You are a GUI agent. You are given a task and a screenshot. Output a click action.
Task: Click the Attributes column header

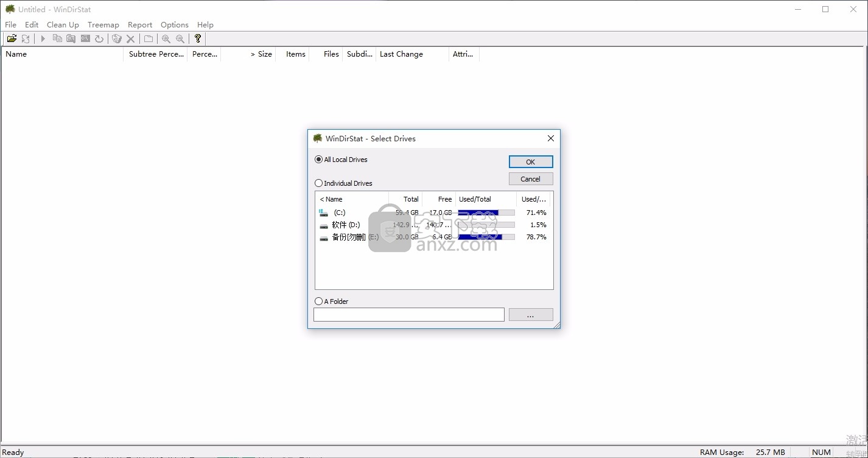[x=464, y=54]
